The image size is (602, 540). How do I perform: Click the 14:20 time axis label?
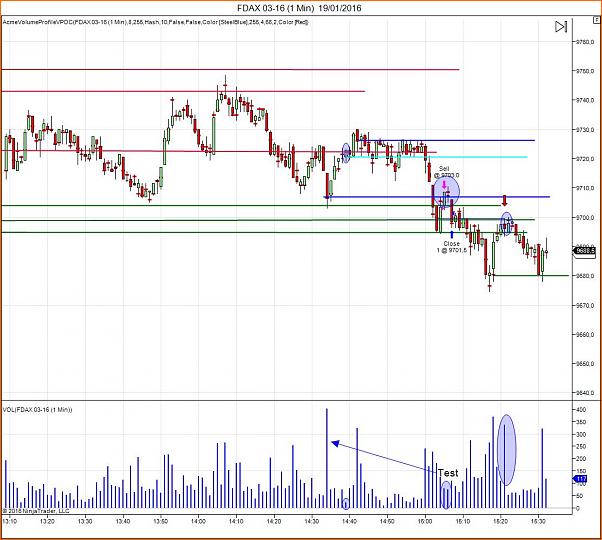274,521
